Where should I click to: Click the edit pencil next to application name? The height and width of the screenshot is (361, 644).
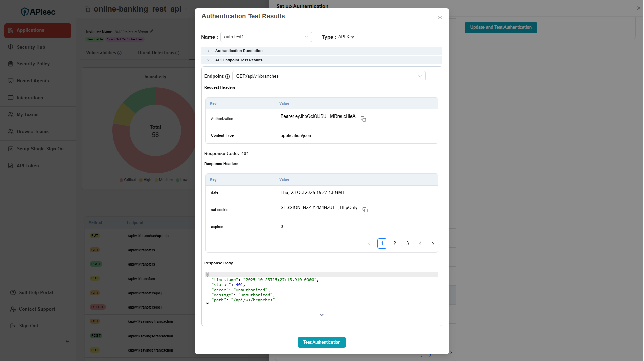(x=186, y=9)
